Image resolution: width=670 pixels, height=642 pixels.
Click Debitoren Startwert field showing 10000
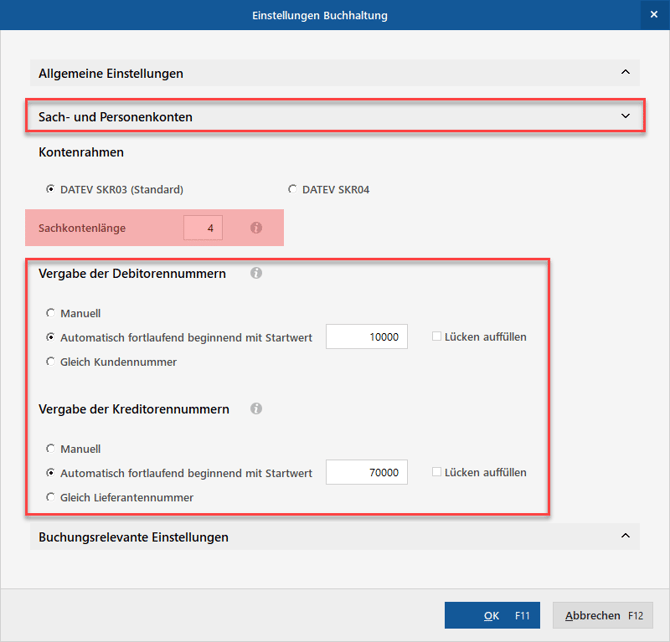coord(367,337)
